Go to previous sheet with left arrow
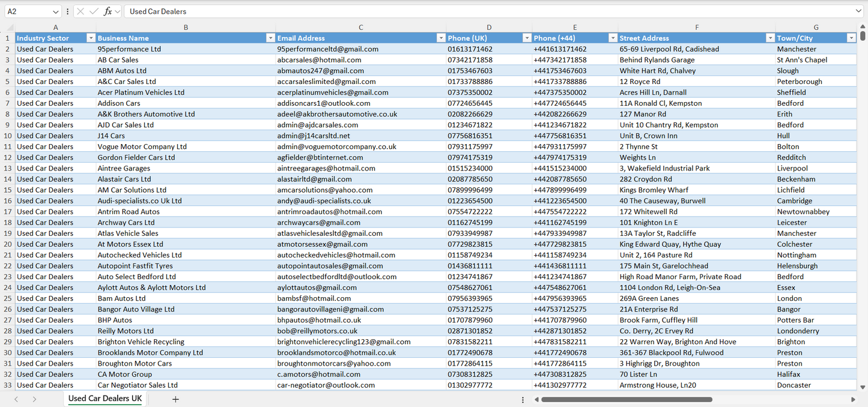The width and height of the screenshot is (868, 407). click(16, 399)
